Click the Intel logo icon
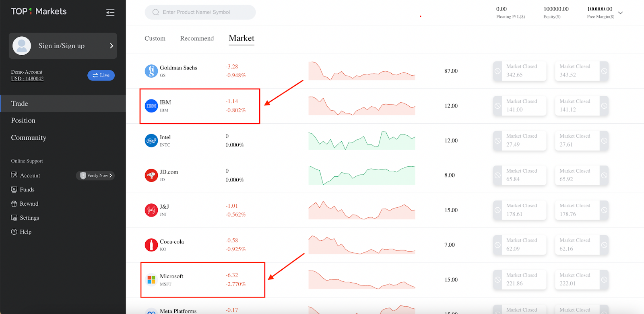 click(x=151, y=140)
